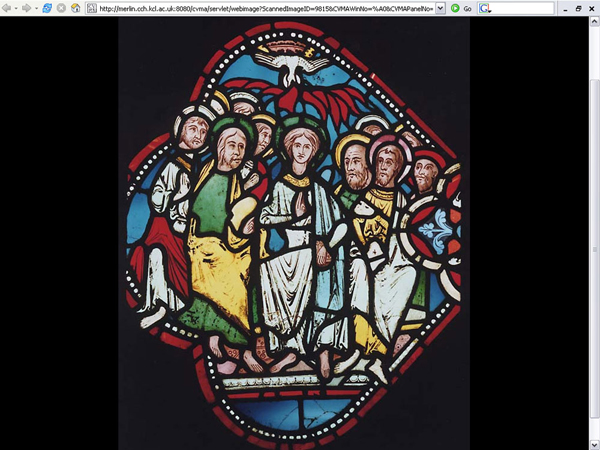600x450 pixels.
Task: Stop loading the page
Action: (61, 8)
